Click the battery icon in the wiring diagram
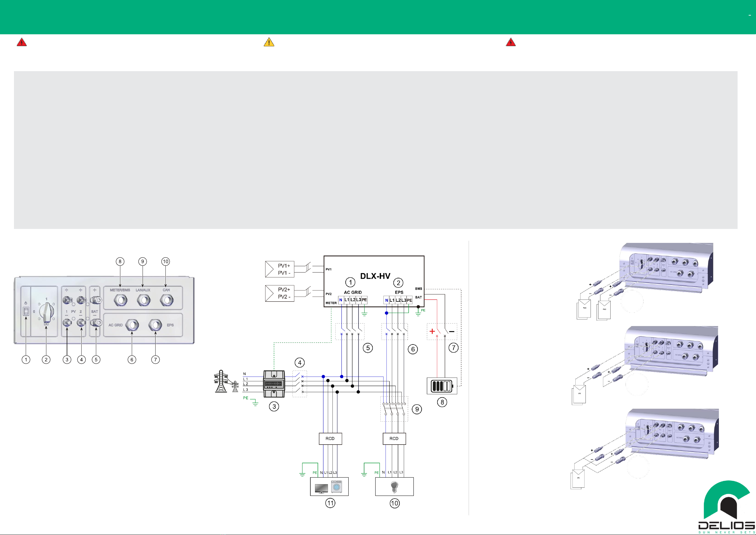 click(x=442, y=386)
